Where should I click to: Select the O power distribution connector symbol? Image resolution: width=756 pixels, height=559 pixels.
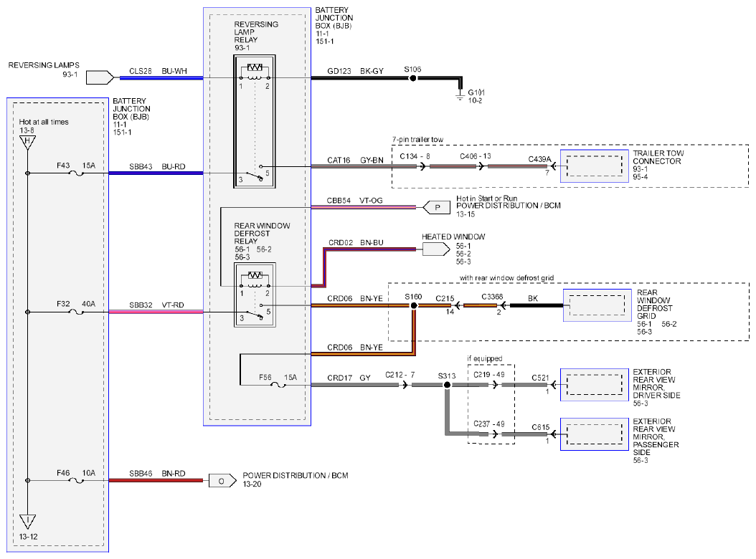pyautogui.click(x=222, y=481)
